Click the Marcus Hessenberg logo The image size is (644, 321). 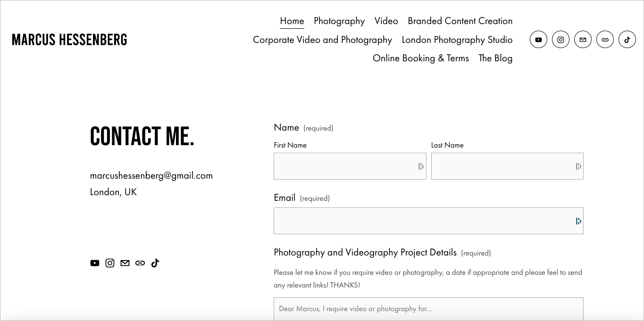[x=69, y=40]
